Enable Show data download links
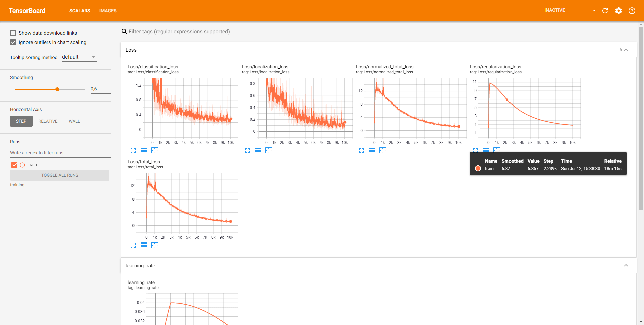Screen dimensions: 644x325 (x=13, y=33)
